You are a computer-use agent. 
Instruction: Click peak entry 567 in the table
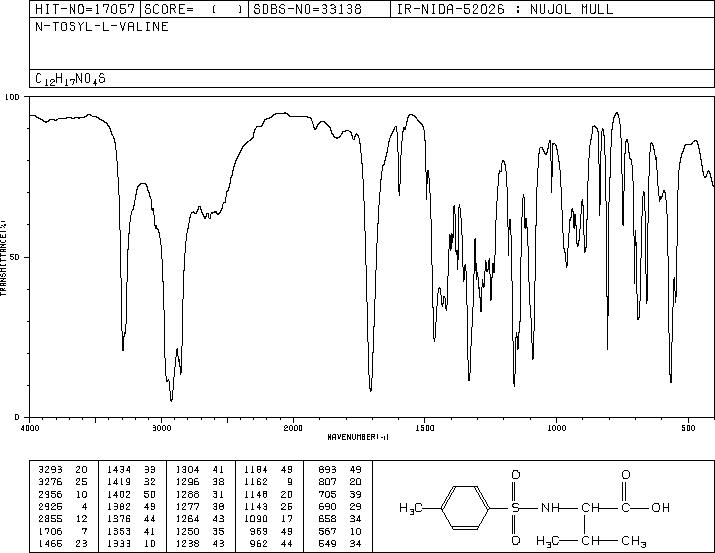pos(327,531)
